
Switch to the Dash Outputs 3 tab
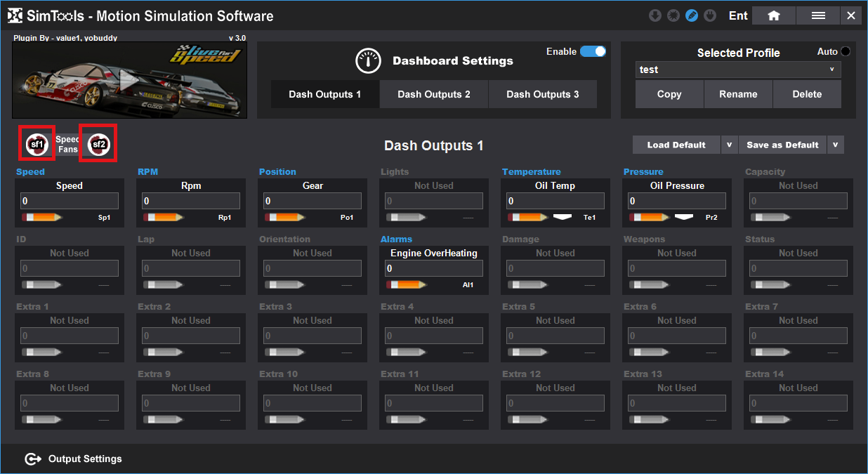[542, 94]
